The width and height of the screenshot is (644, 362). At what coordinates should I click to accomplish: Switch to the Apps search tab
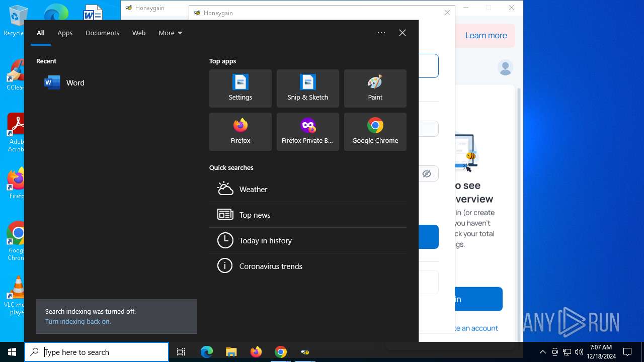coord(65,33)
